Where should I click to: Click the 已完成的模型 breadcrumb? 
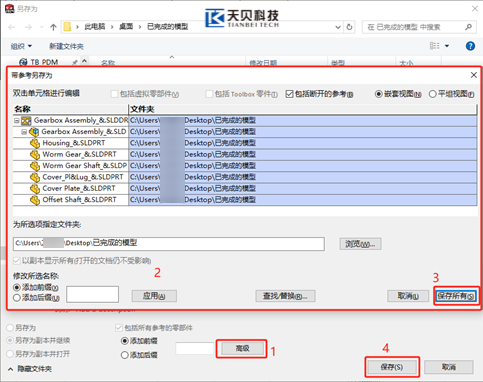(168, 27)
